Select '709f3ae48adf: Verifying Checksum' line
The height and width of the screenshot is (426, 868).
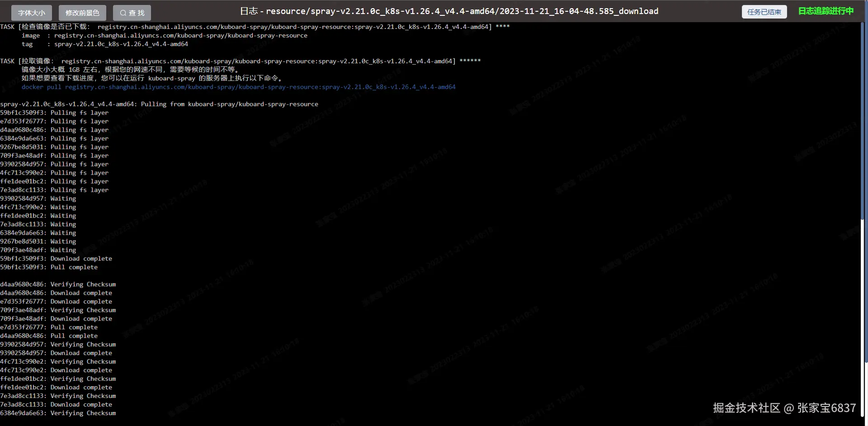tap(58, 310)
